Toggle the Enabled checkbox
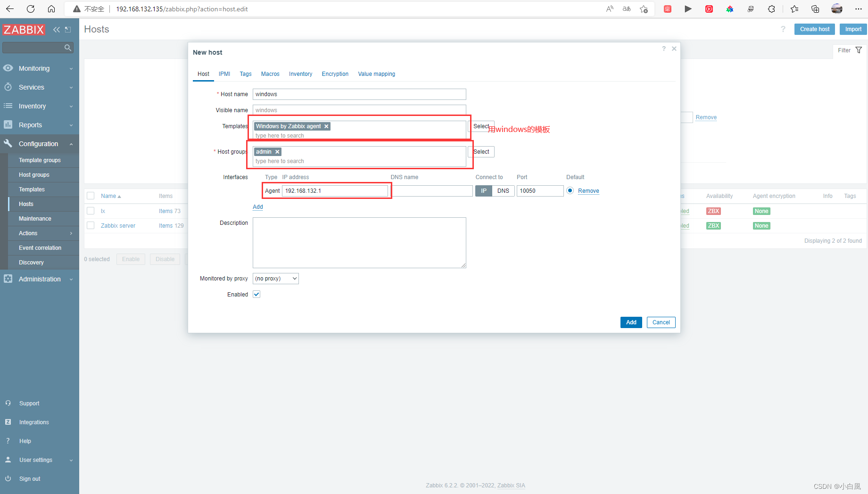The width and height of the screenshot is (868, 494). [256, 294]
